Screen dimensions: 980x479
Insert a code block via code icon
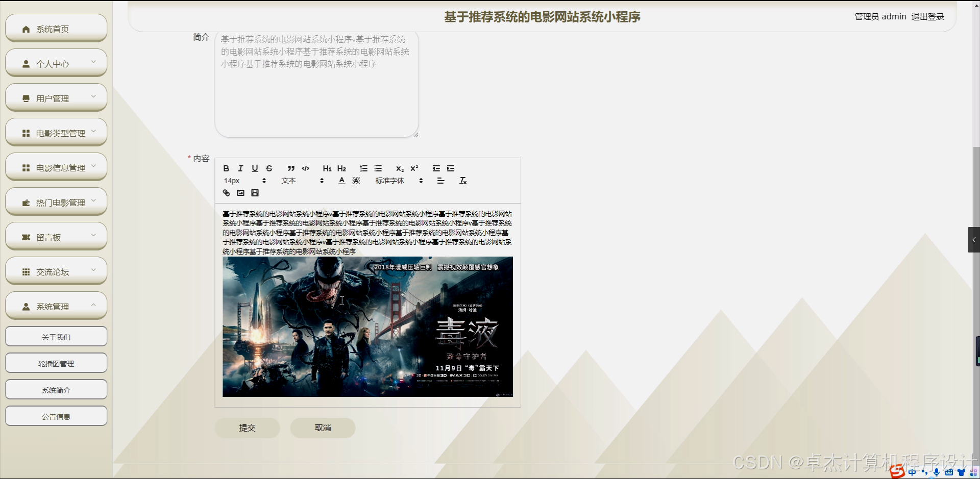[x=305, y=168]
